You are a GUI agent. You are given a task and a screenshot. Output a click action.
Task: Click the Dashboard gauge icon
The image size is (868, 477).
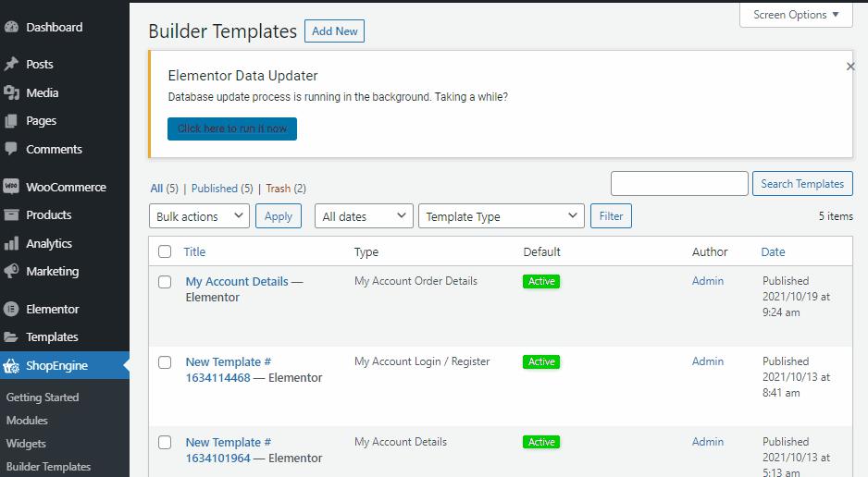(x=11, y=27)
